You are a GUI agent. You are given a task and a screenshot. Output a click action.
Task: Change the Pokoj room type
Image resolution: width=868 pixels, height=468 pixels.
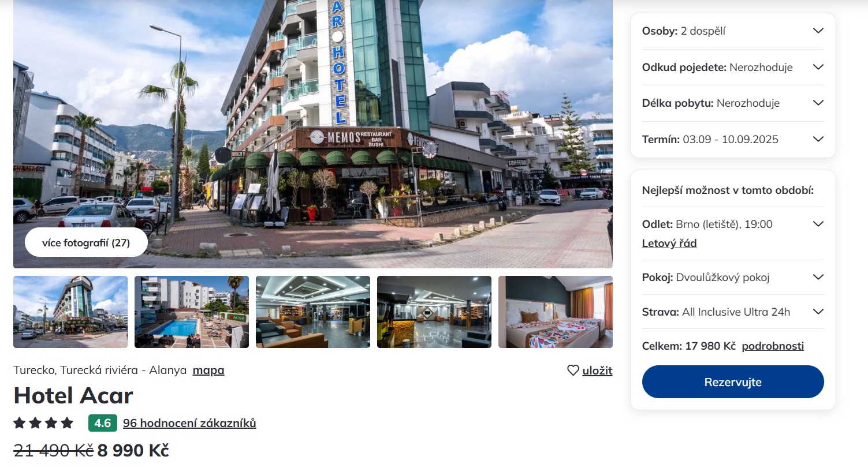(x=733, y=277)
